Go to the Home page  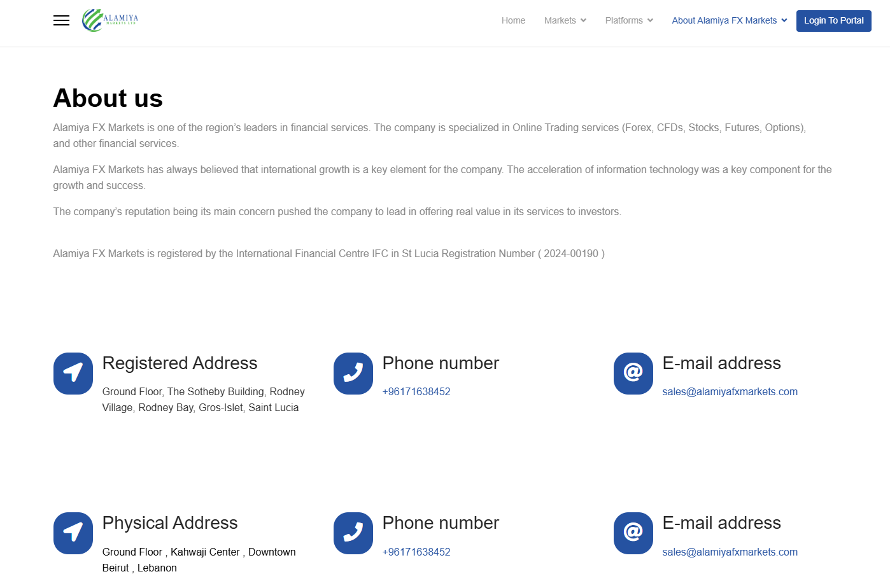(x=513, y=20)
